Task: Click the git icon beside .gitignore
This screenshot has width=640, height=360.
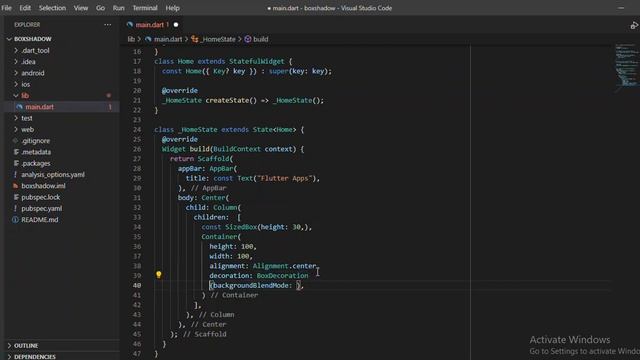Action: click(x=16, y=141)
